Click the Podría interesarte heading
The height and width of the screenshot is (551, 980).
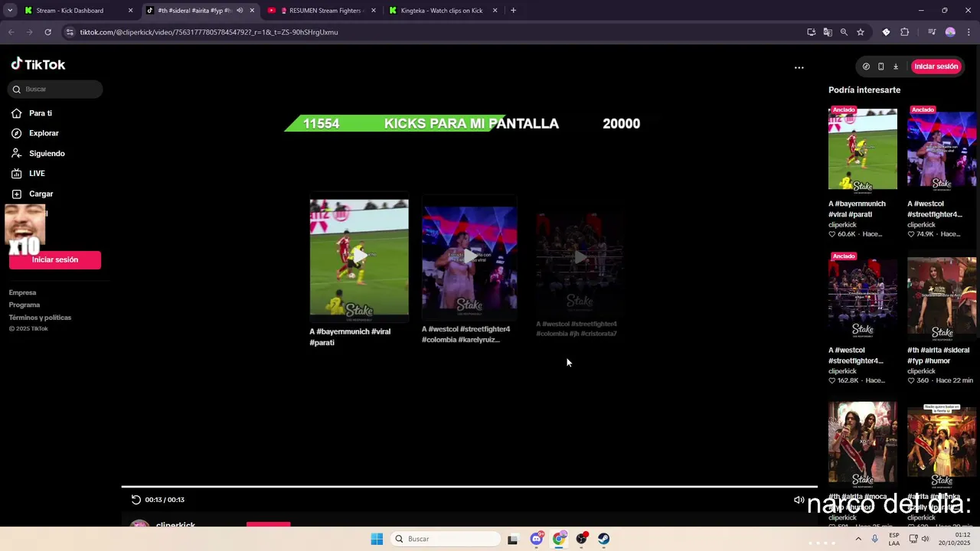click(x=864, y=90)
